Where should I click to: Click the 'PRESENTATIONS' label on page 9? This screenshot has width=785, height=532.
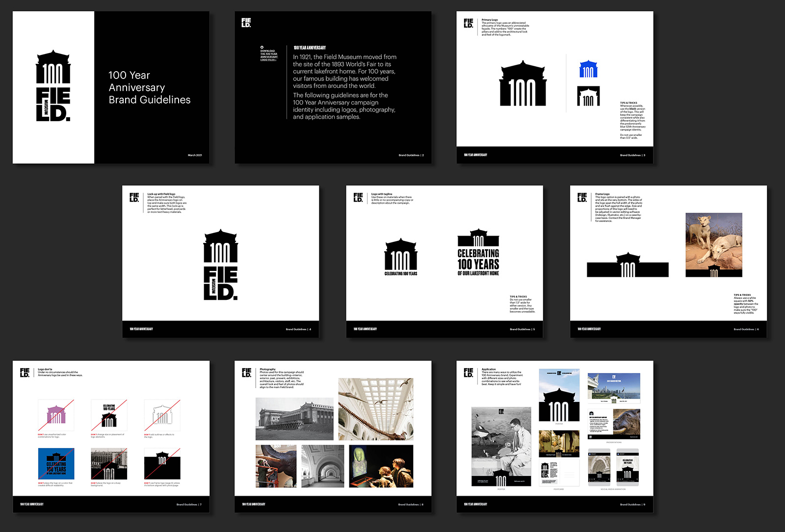click(614, 442)
